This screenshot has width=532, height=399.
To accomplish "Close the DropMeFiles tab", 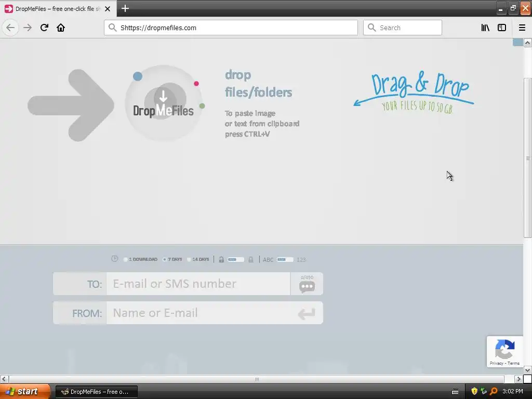I will pyautogui.click(x=108, y=9).
